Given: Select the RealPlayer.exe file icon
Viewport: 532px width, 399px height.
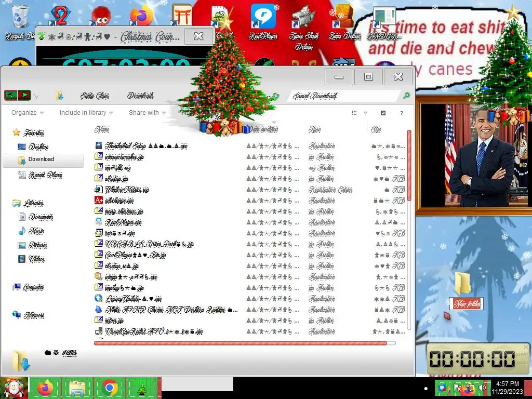Looking at the screenshot, I should pos(98,222).
